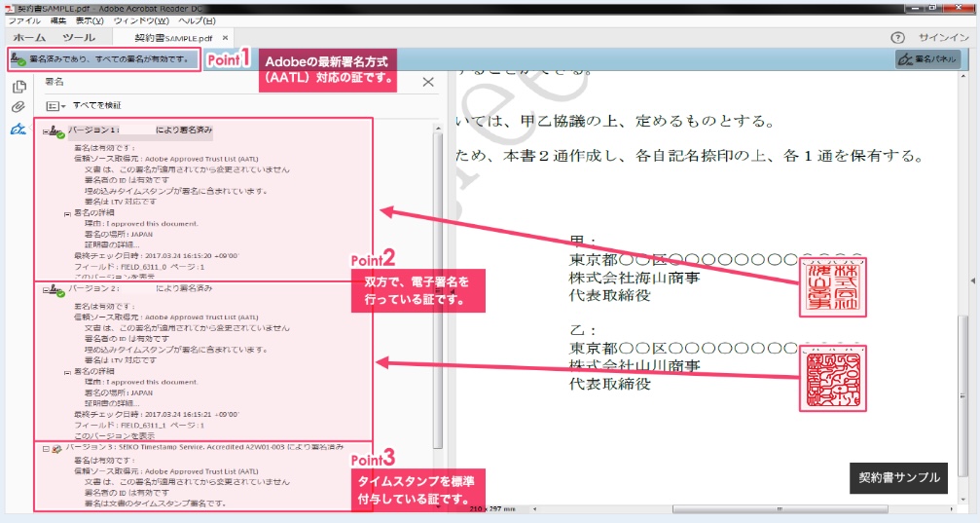Click the signed-and-valid icon in the signature bar

(18, 59)
